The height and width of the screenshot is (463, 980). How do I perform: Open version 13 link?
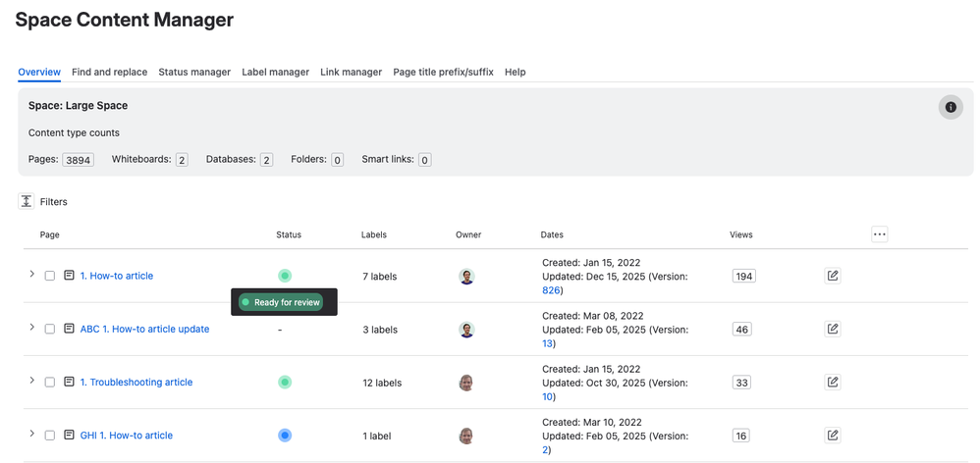pos(548,343)
